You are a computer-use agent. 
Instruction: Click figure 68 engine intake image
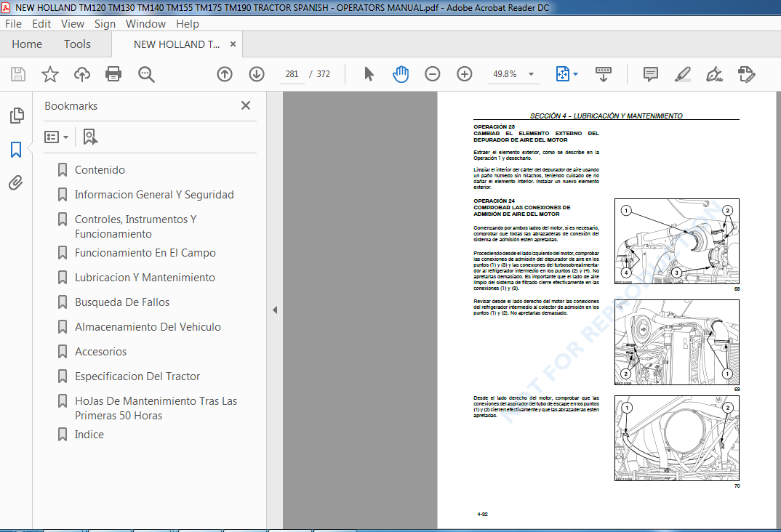(x=676, y=241)
